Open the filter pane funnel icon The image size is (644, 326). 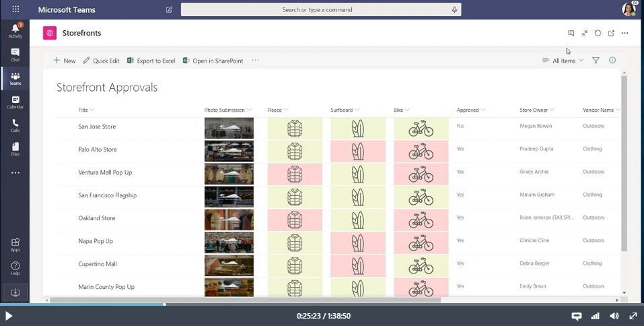click(x=596, y=61)
